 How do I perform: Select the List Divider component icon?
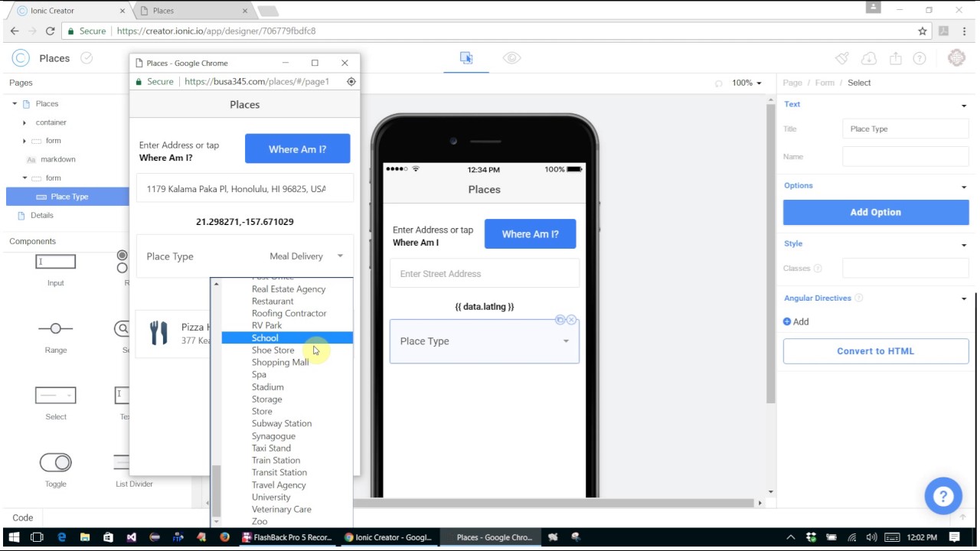122,462
